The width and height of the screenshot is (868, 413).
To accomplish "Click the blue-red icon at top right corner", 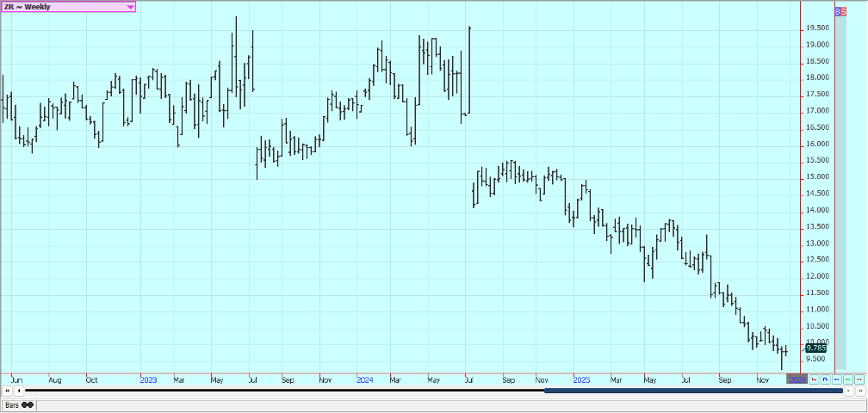I will coord(841,11).
